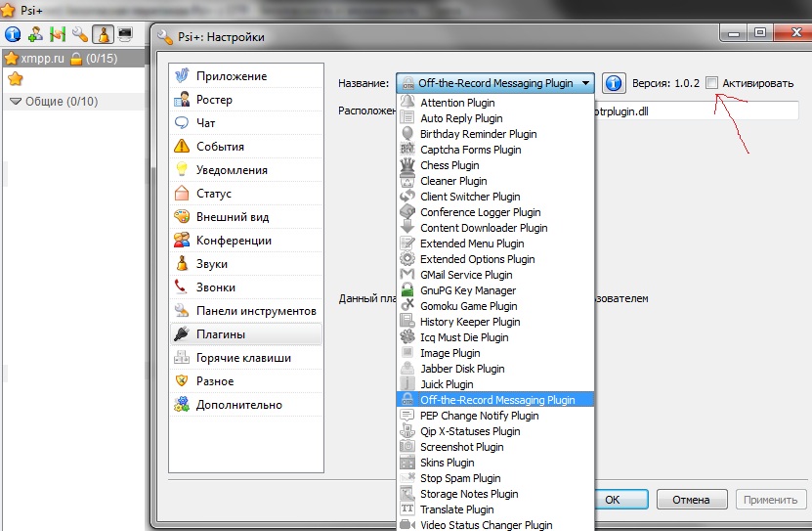The width and height of the screenshot is (812, 531).
Task: Select Client Switcher Plugin
Action: click(495, 197)
